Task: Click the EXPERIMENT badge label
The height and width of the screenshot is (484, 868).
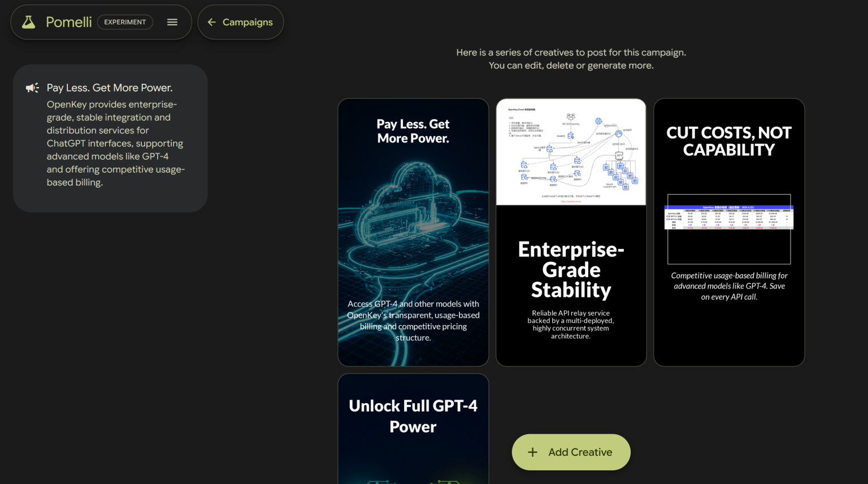Action: [x=125, y=22]
